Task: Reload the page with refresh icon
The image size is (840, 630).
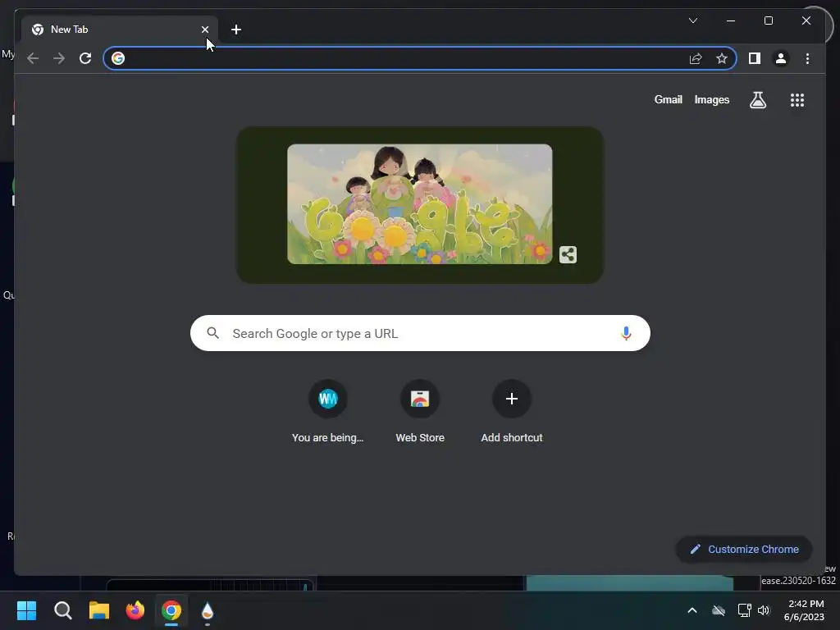Action: tap(85, 58)
